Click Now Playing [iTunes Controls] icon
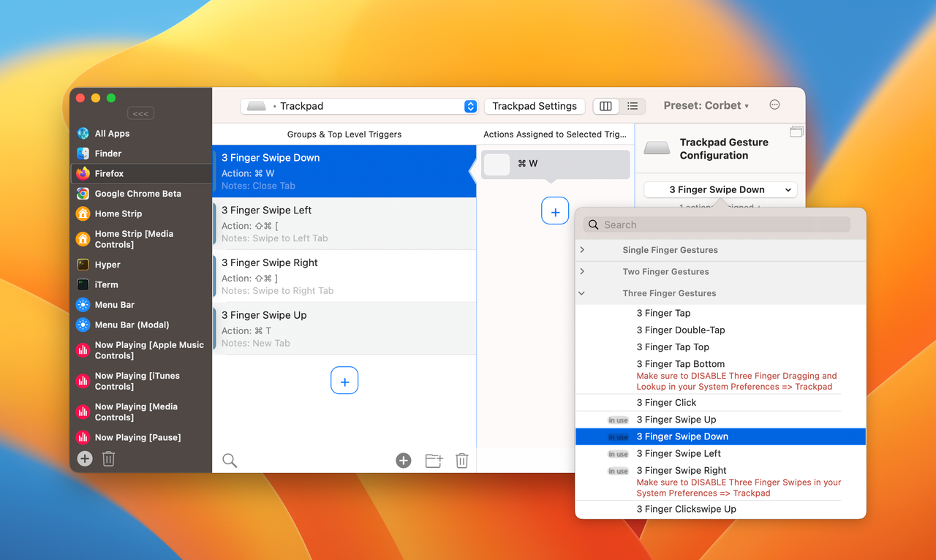This screenshot has width=936, height=560. pos(83,381)
